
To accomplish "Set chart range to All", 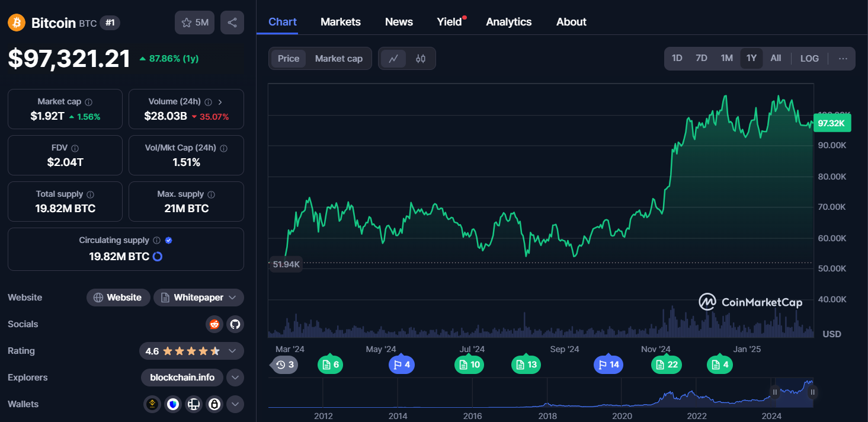I will (776, 58).
